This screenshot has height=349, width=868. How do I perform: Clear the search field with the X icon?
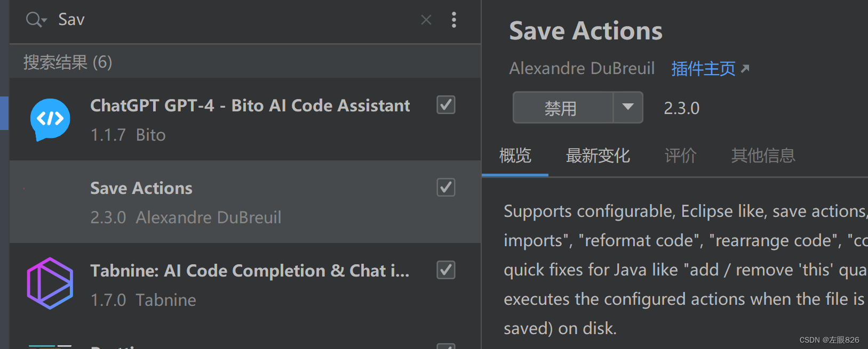click(x=426, y=19)
